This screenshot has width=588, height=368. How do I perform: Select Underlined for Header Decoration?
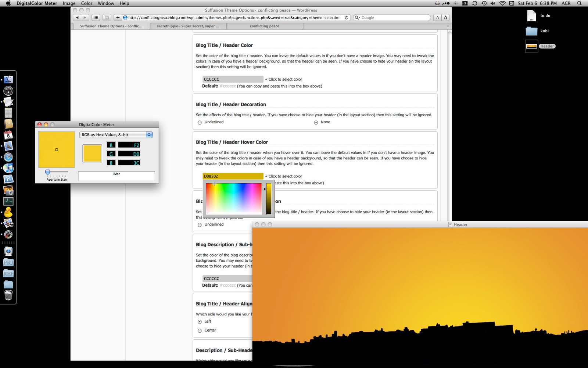point(200,123)
